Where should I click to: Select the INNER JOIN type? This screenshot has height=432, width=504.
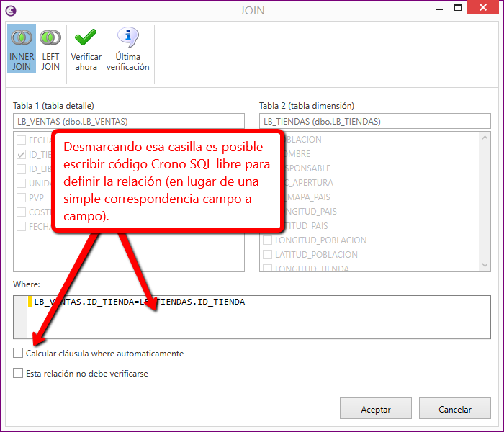pos(22,48)
